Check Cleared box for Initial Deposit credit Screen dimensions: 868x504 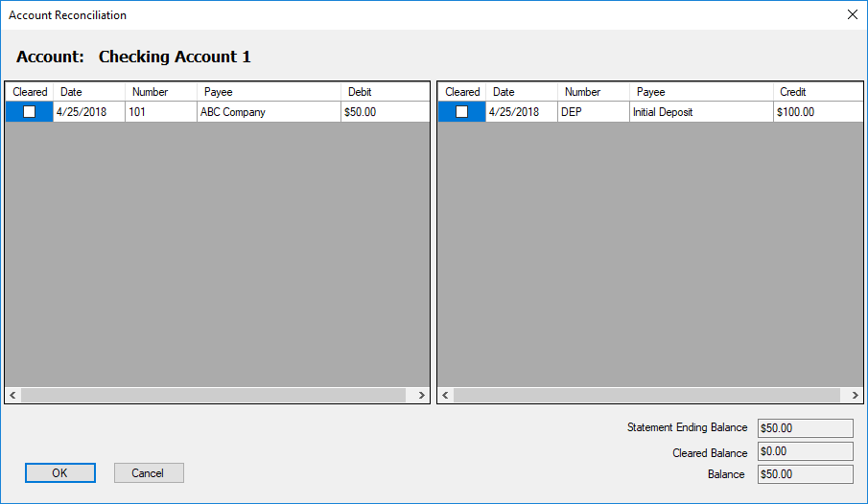[x=462, y=112]
